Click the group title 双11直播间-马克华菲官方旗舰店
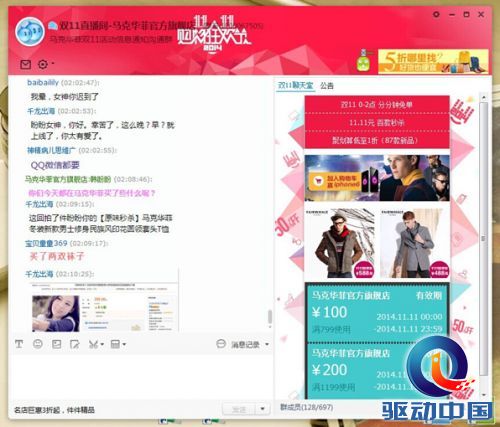The height and width of the screenshot is (427, 500). click(x=127, y=26)
